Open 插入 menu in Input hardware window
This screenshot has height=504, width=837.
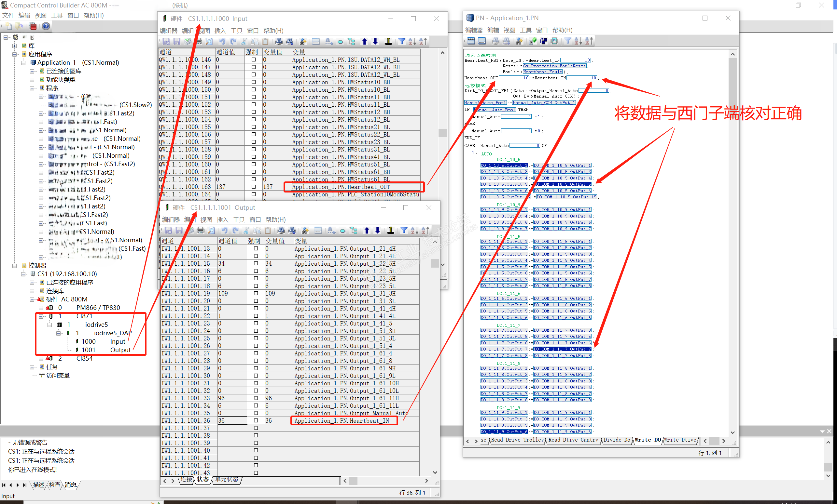pos(220,31)
